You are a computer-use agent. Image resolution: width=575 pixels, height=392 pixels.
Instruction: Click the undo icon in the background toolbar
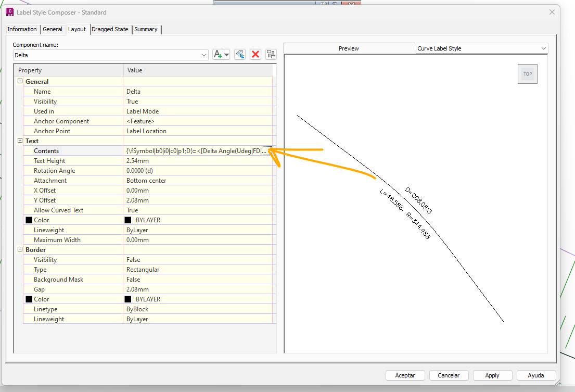335,3
